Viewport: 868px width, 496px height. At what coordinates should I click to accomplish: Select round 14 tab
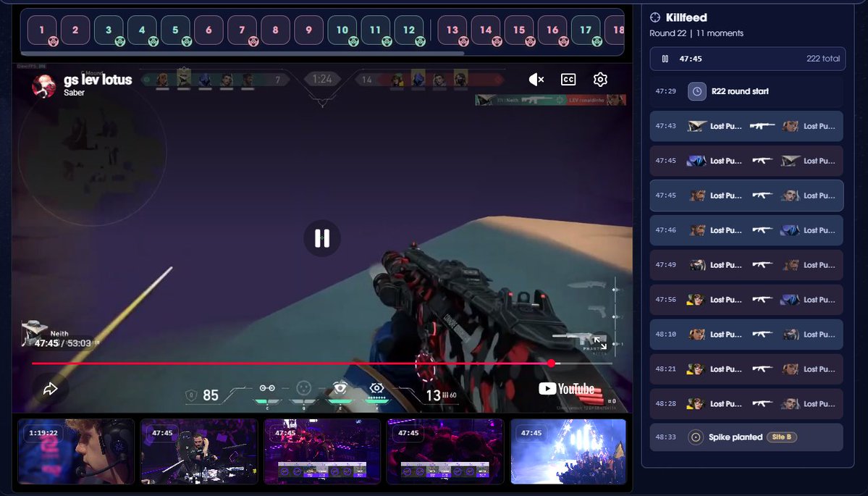tap(486, 30)
